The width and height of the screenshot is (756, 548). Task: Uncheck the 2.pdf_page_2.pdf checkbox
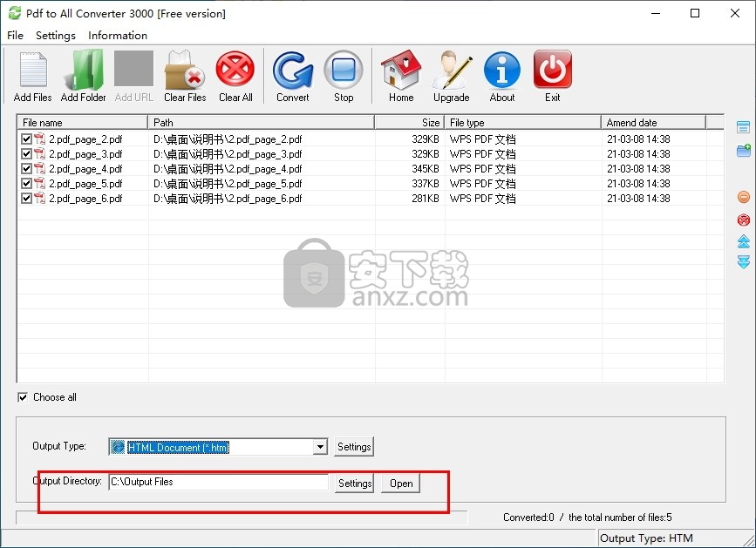(26, 139)
